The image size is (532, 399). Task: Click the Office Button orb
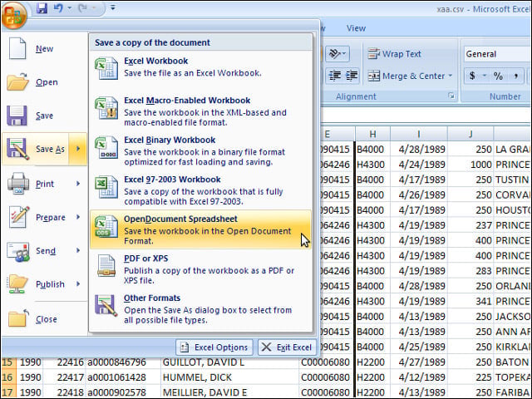[14, 15]
